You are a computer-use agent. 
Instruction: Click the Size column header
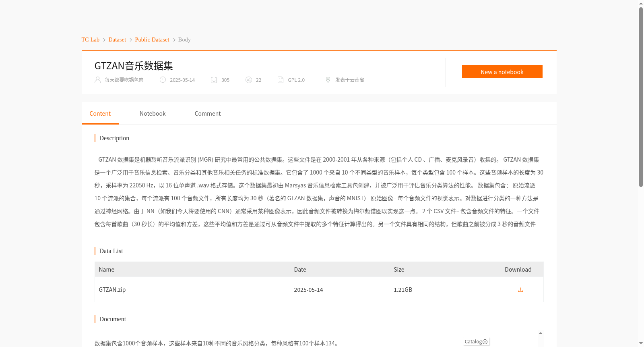tap(399, 270)
